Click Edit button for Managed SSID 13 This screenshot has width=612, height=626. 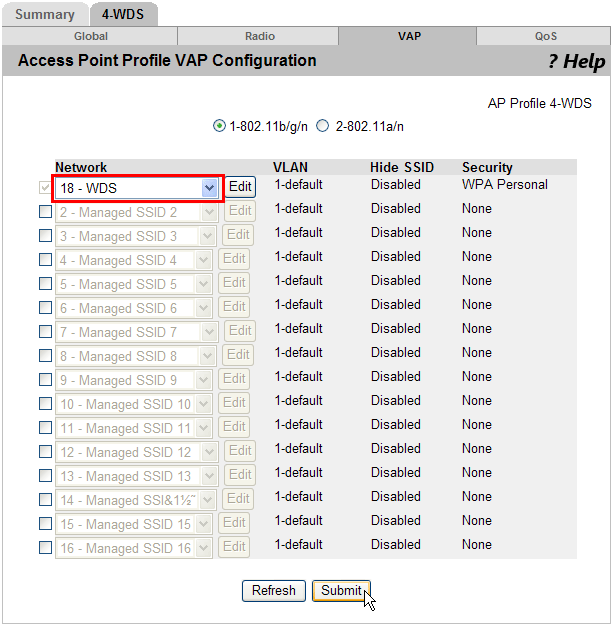coord(240,475)
